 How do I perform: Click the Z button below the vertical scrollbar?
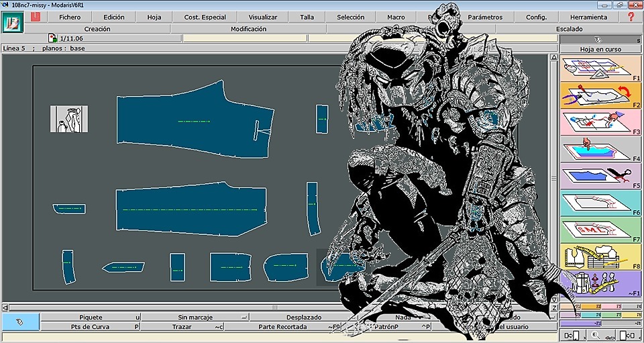(x=554, y=307)
